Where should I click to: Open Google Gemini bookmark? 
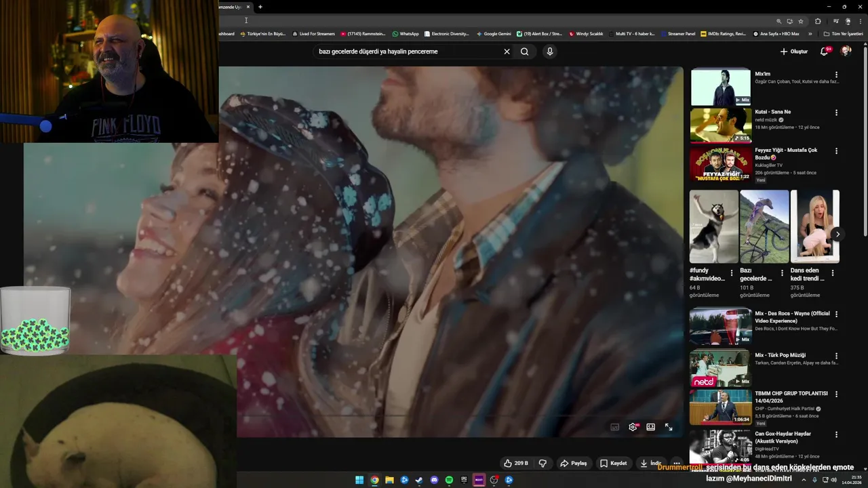pos(494,34)
